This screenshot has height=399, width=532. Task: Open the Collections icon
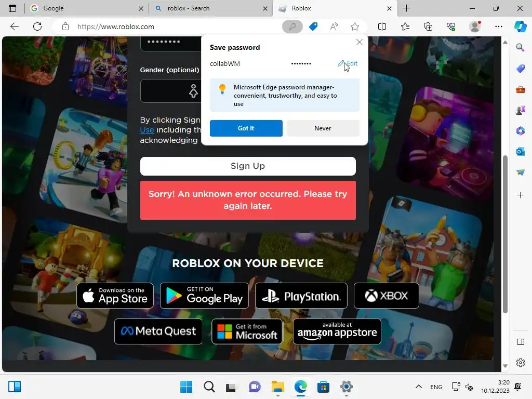pyautogui.click(x=428, y=26)
